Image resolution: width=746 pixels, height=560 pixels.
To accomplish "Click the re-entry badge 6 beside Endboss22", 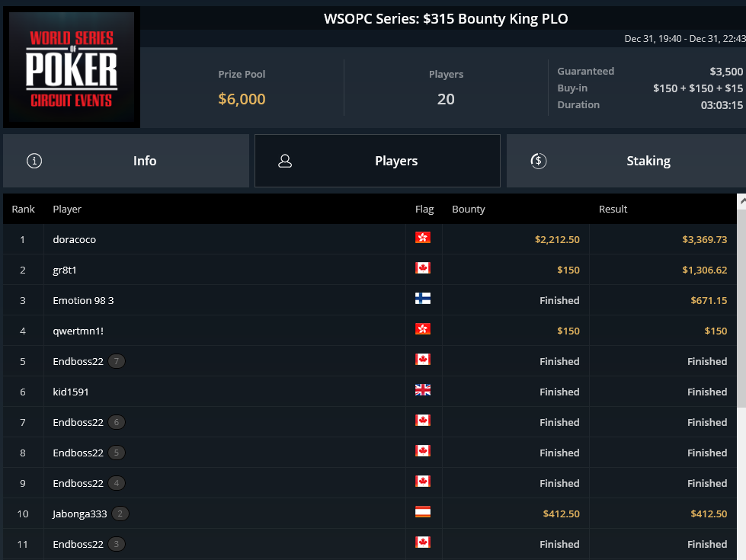I will (117, 422).
